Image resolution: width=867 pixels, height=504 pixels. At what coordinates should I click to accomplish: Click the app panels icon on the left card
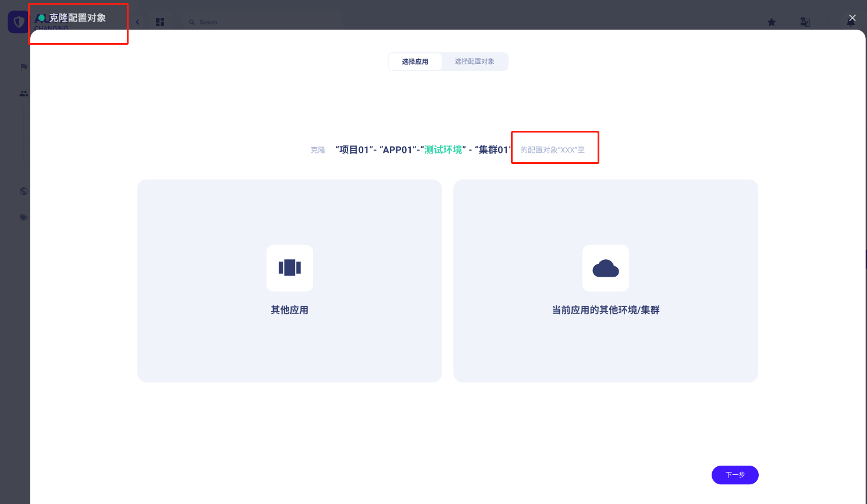(x=289, y=268)
